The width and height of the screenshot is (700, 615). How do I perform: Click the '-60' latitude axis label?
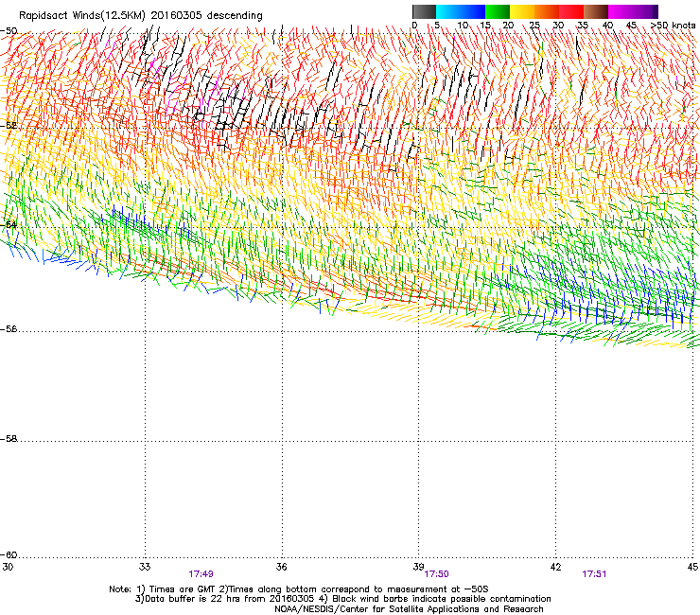click(x=9, y=555)
